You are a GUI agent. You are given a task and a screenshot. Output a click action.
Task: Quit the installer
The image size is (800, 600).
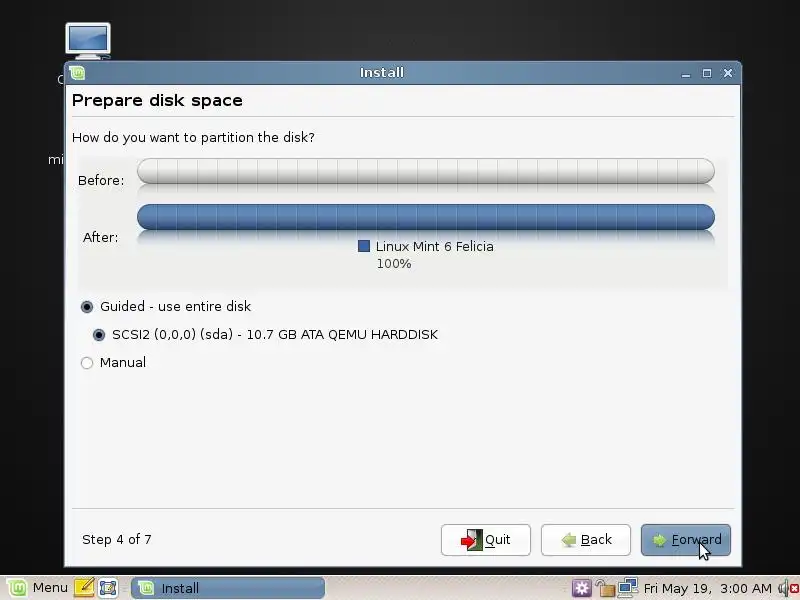click(x=486, y=540)
